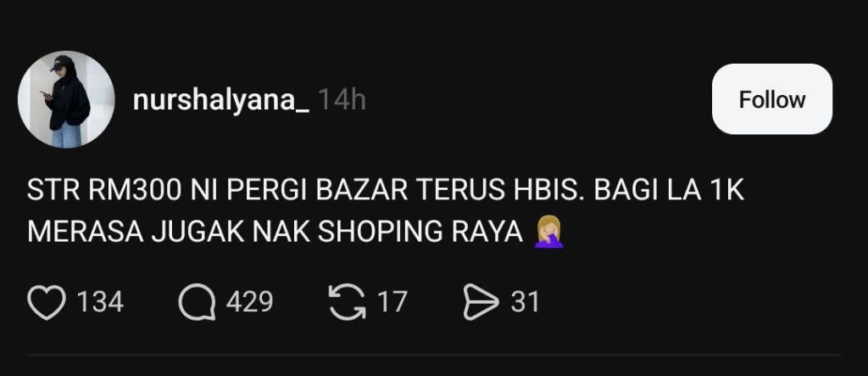
Task: Click the MERASA JUGAK phrase
Action: tap(136, 233)
